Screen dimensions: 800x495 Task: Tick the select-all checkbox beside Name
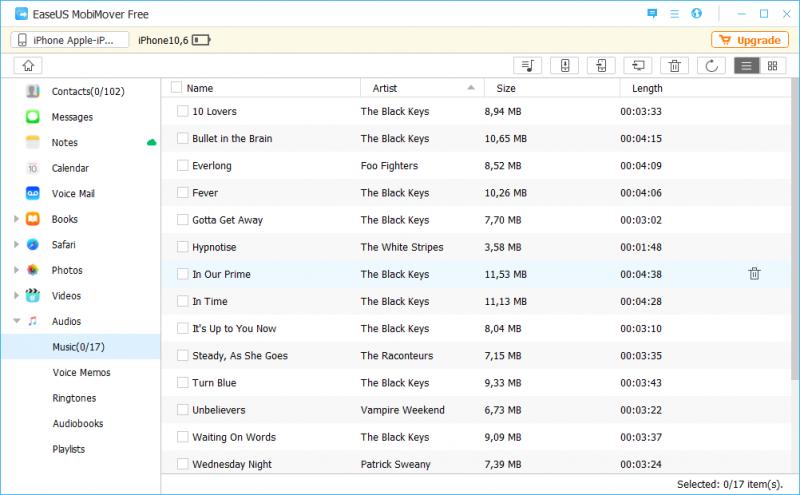pyautogui.click(x=177, y=87)
